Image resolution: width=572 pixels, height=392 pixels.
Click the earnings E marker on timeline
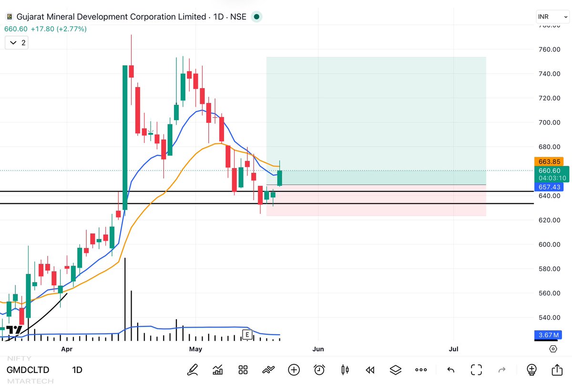(247, 335)
